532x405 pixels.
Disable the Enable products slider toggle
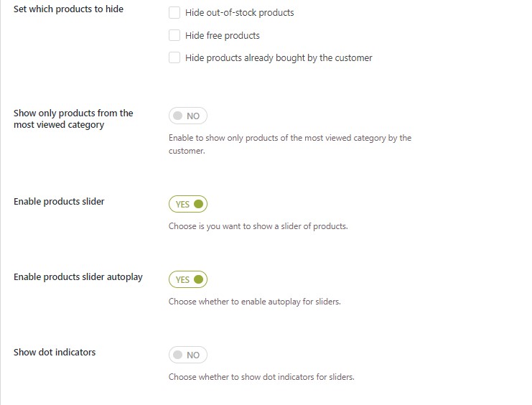(188, 204)
